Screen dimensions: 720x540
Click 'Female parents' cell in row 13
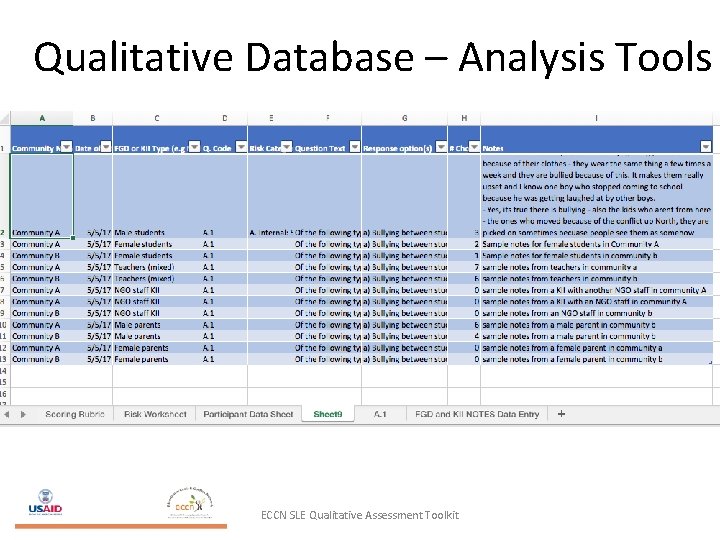click(157, 359)
